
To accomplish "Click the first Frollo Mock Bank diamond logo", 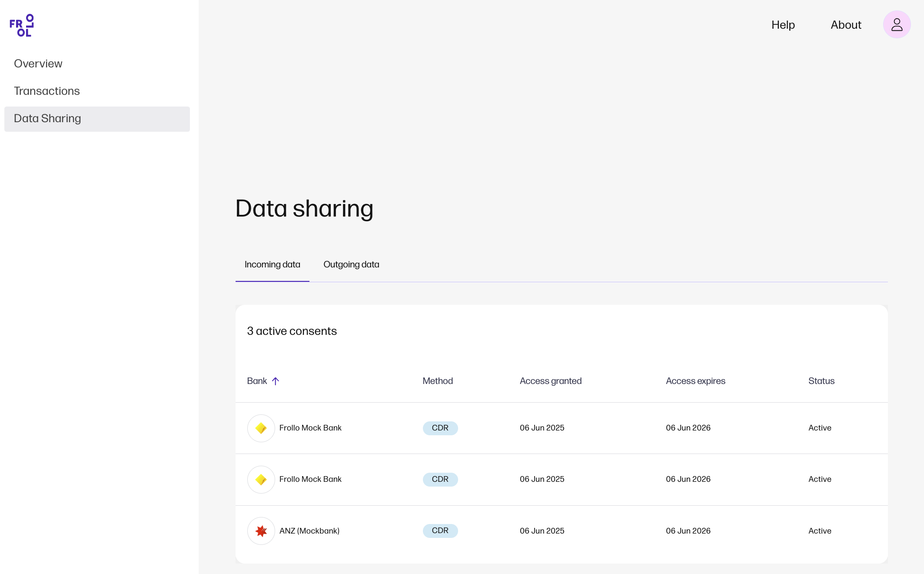I will point(261,428).
